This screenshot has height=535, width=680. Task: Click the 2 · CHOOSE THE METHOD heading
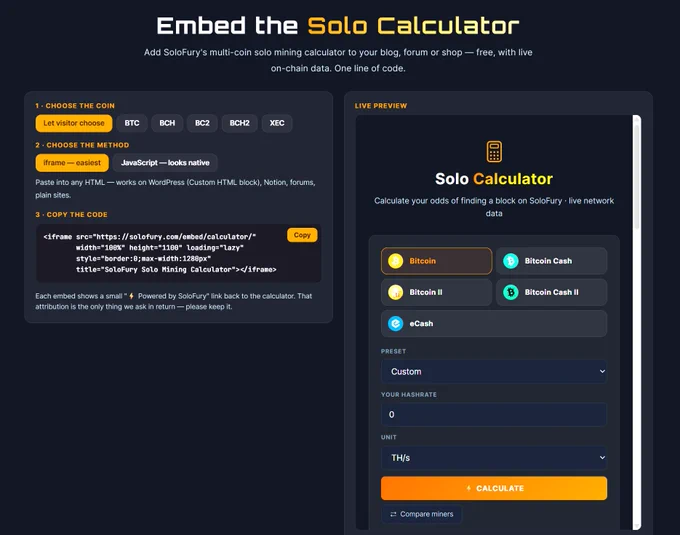pyautogui.click(x=82, y=145)
